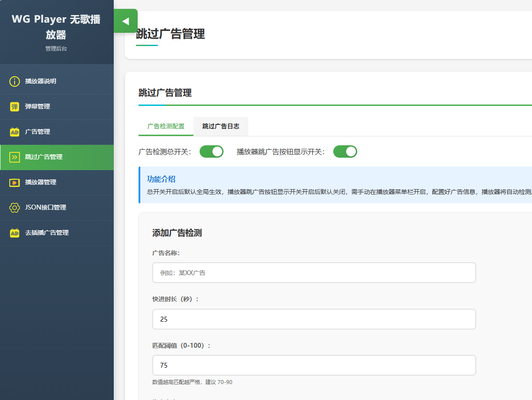Toggle the 广告检测总开关 switch
The height and width of the screenshot is (400, 532).
211,151
